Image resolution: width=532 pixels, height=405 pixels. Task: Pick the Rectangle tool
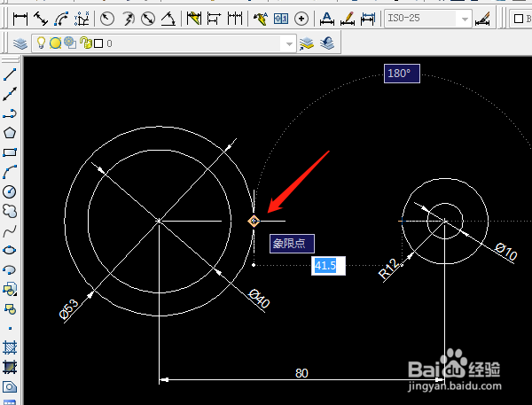pyautogui.click(x=10, y=152)
